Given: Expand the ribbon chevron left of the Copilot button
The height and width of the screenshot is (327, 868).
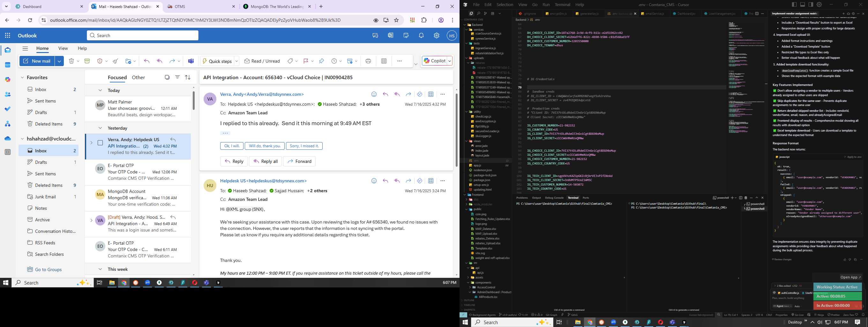Looking at the screenshot, I should click(416, 64).
